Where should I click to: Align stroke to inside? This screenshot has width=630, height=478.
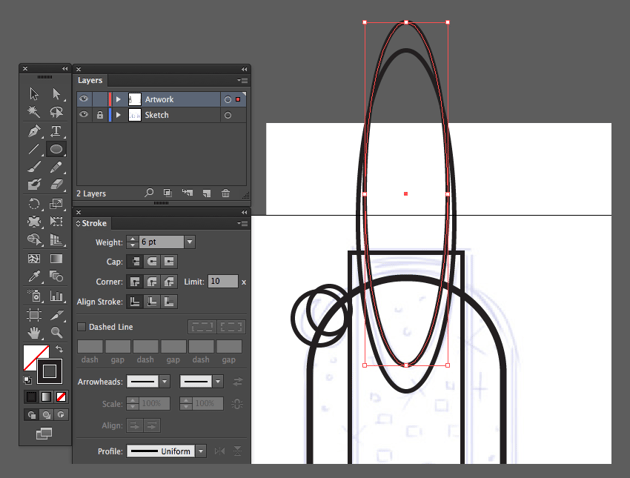(x=152, y=301)
